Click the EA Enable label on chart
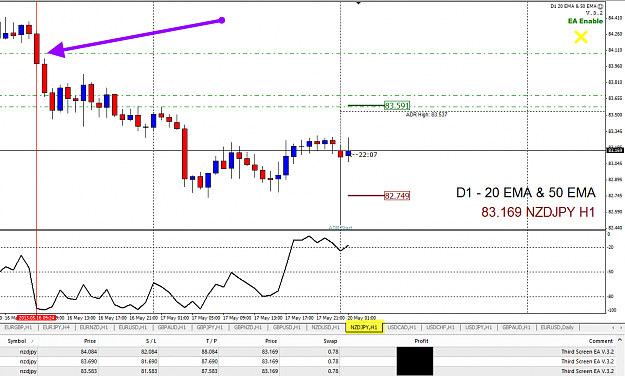This screenshot has width=625, height=376. tap(586, 21)
